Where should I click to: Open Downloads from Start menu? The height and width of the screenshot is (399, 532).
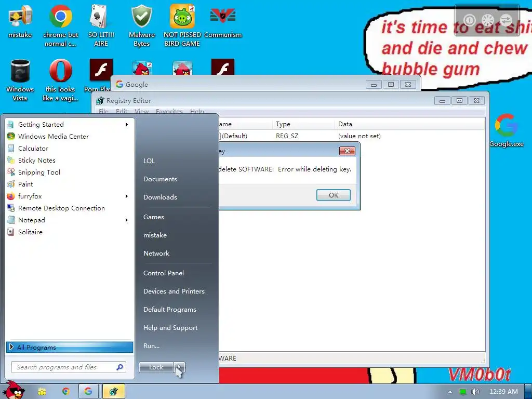[160, 197]
